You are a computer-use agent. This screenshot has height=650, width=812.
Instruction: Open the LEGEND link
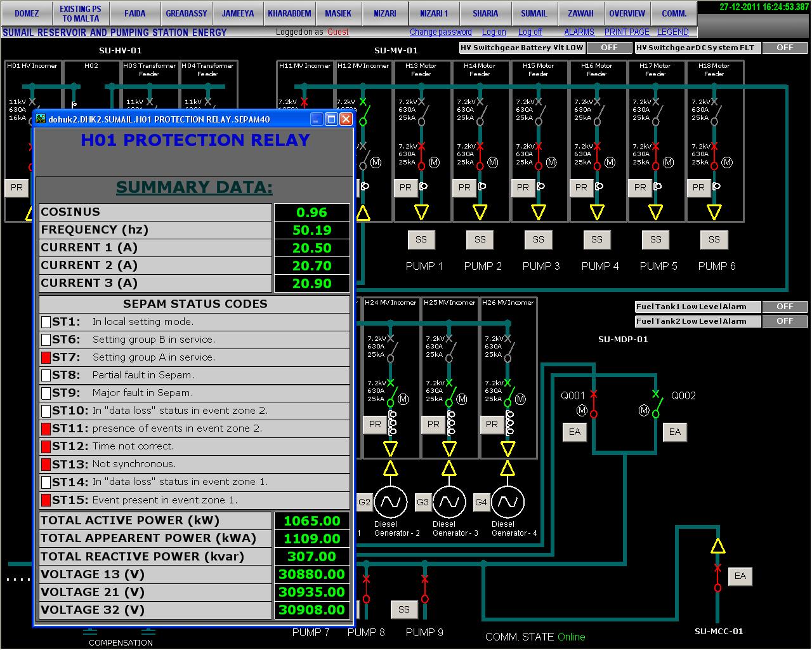point(672,32)
